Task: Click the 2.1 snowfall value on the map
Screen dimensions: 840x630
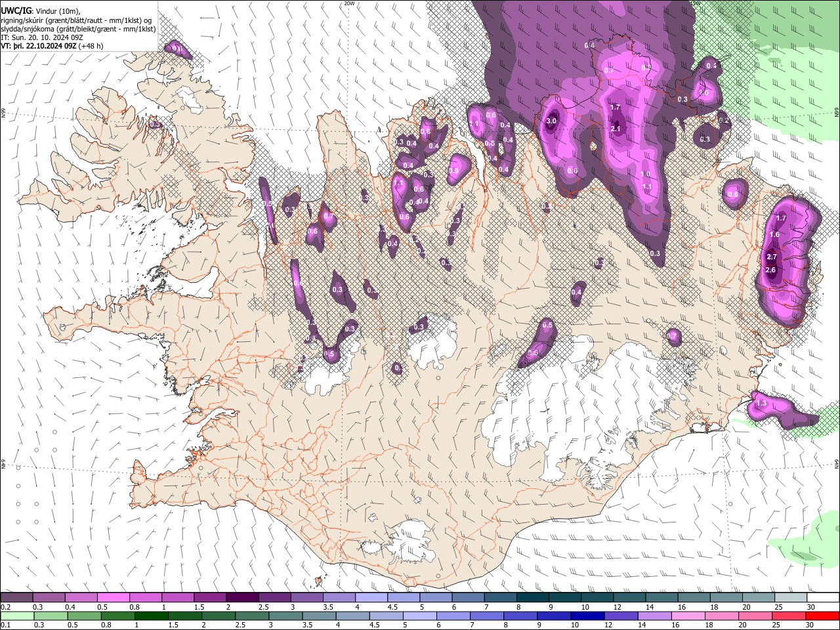Action: tap(616, 129)
